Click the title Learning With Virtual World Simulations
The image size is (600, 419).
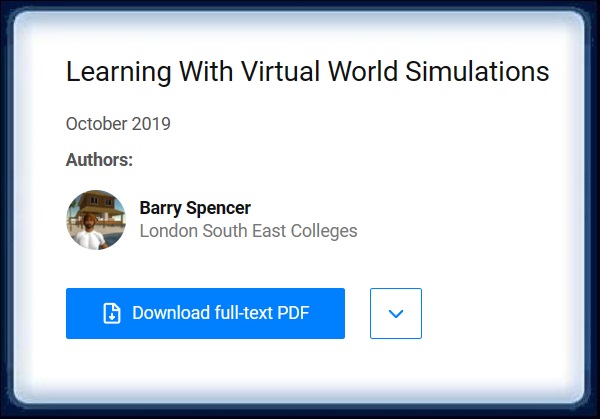click(x=308, y=72)
